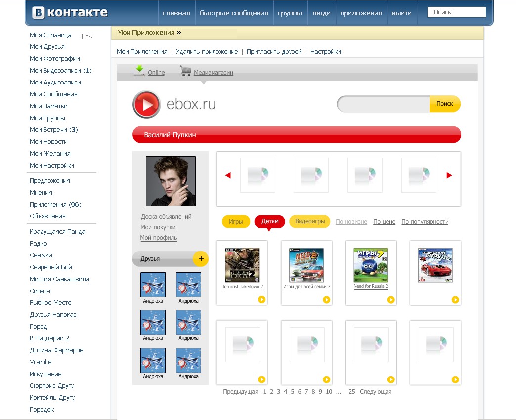
Task: Select the Детям category tab
Action: pos(270,222)
